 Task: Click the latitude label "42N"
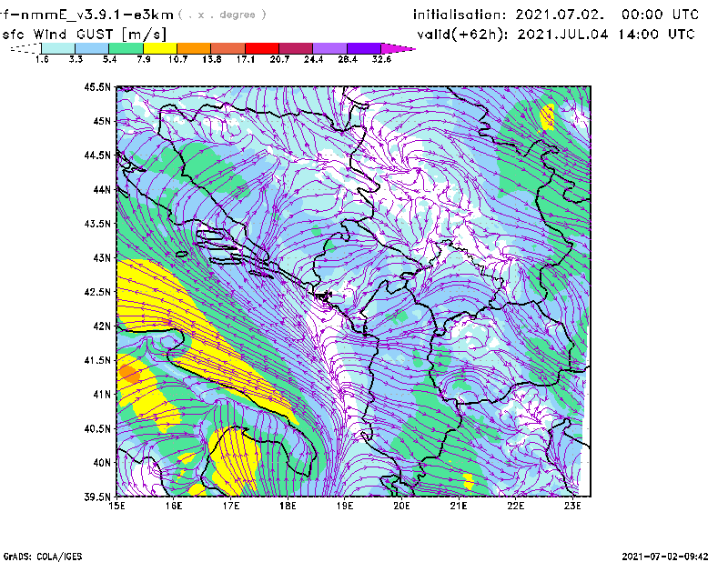(x=102, y=326)
